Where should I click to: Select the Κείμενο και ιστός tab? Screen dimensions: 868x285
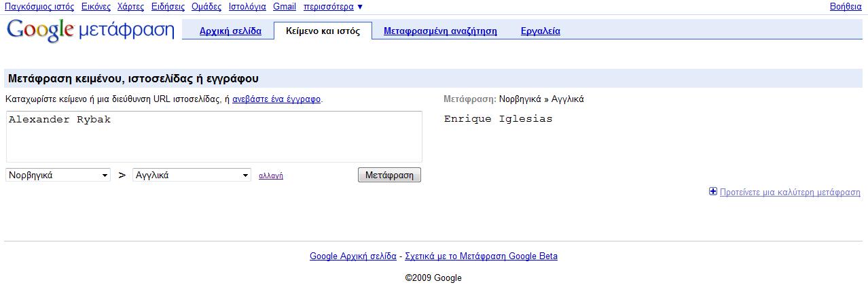(x=323, y=31)
